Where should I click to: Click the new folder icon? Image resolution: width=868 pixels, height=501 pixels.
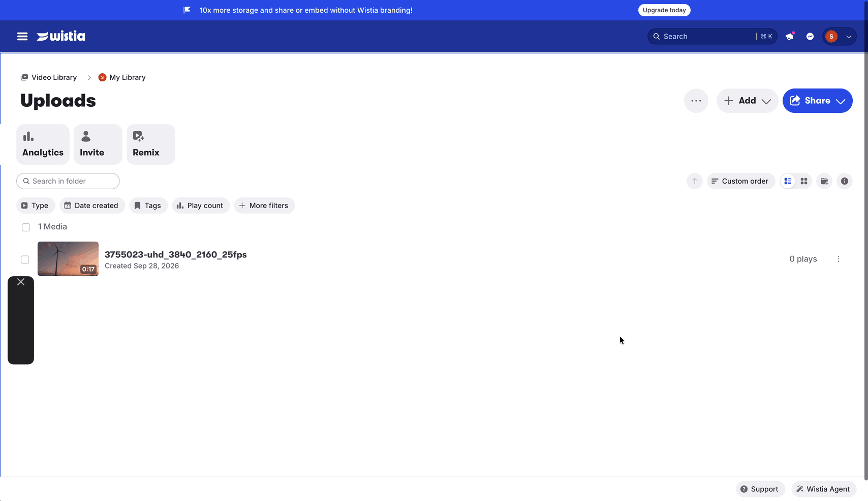click(x=824, y=181)
